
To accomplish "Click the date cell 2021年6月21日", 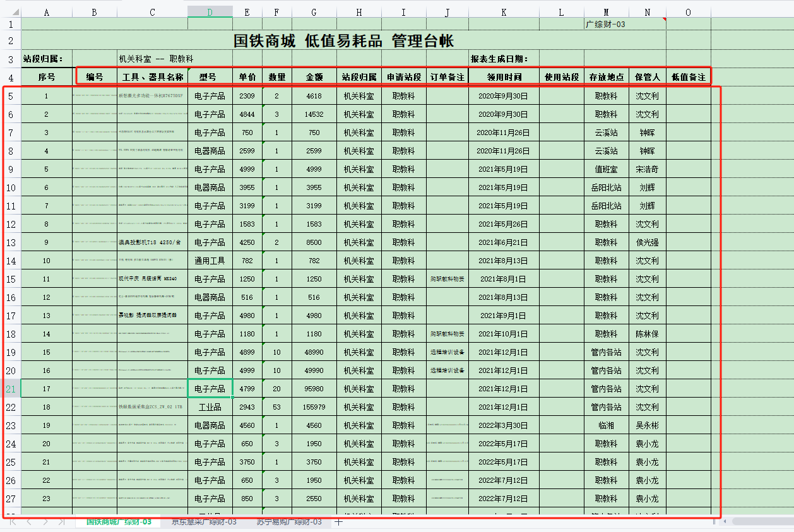I will click(504, 242).
